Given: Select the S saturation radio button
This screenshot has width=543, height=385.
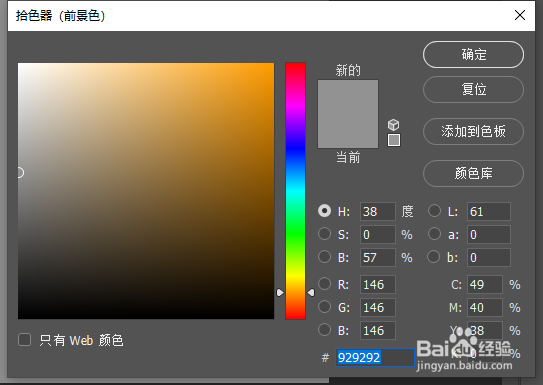Looking at the screenshot, I should pyautogui.click(x=324, y=234).
